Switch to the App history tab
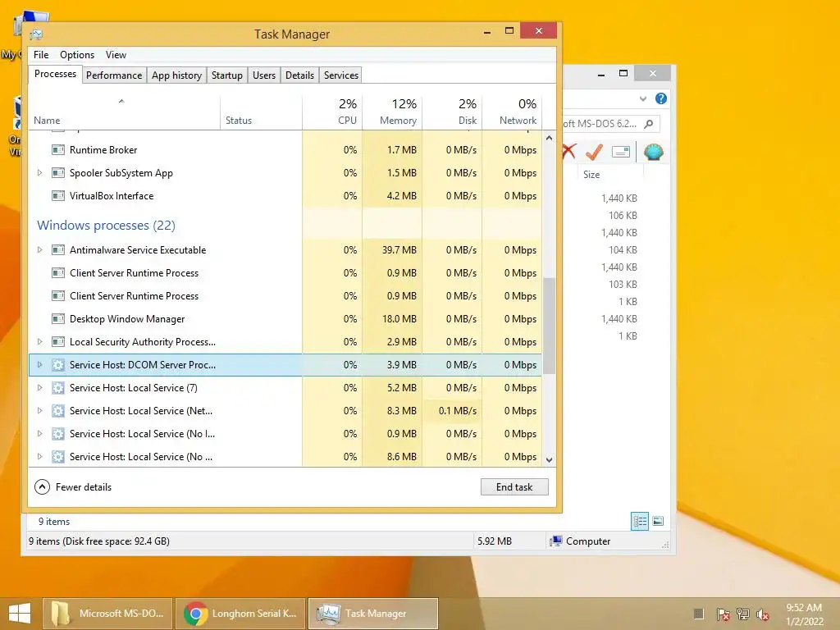The height and width of the screenshot is (630, 840). pos(177,75)
